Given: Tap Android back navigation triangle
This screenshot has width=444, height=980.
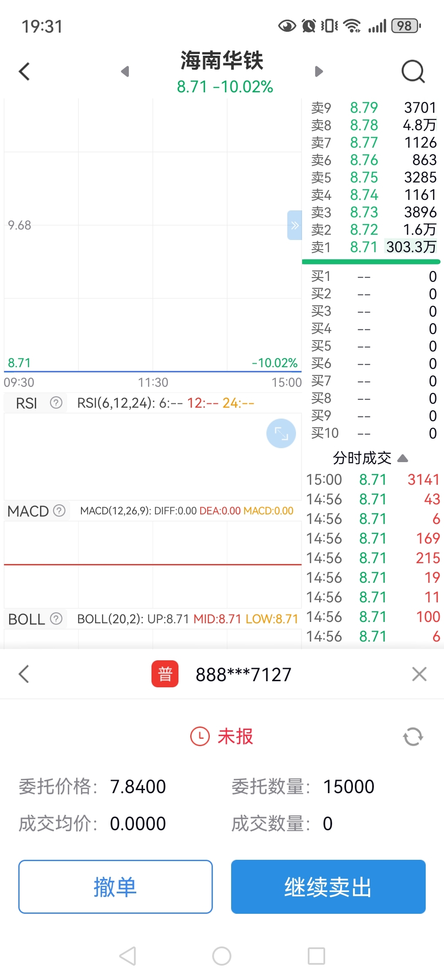Looking at the screenshot, I should click(x=128, y=956).
